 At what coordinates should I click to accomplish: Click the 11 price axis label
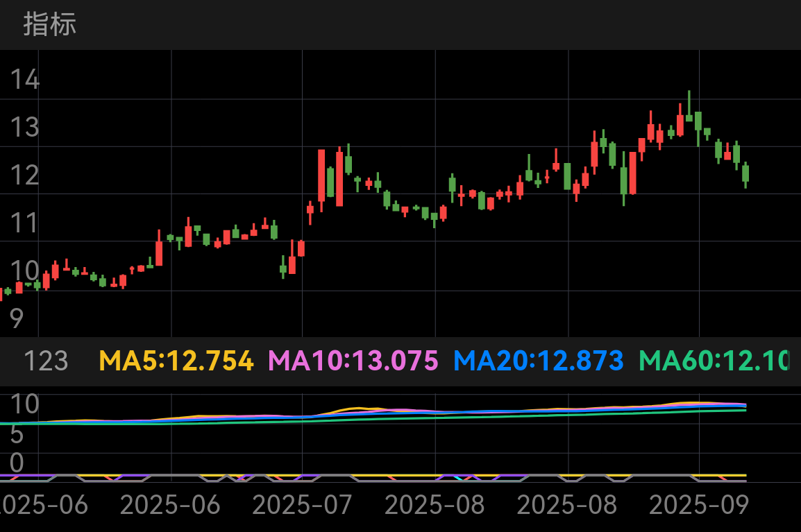pos(24,223)
